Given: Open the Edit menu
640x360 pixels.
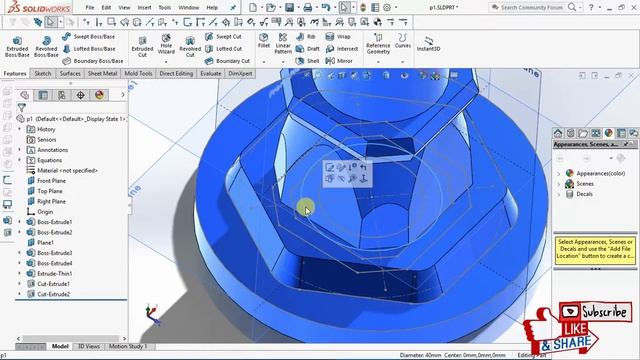Looking at the screenshot, I should pyautogui.click(x=106, y=7).
